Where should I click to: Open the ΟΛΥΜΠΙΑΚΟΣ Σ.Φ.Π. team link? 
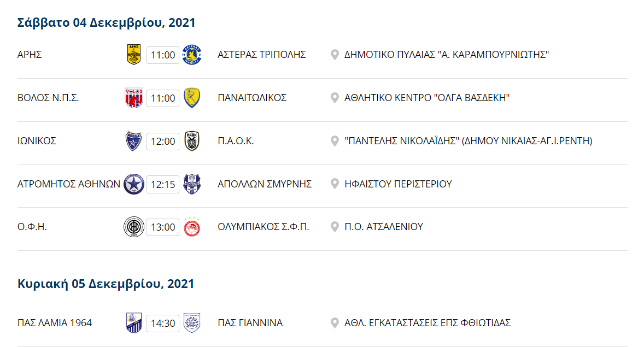click(264, 227)
